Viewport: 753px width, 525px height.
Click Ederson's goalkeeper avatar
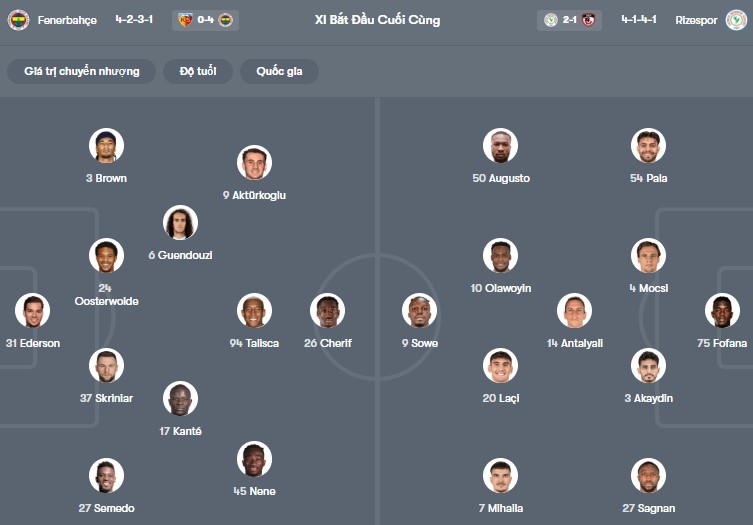click(x=32, y=311)
